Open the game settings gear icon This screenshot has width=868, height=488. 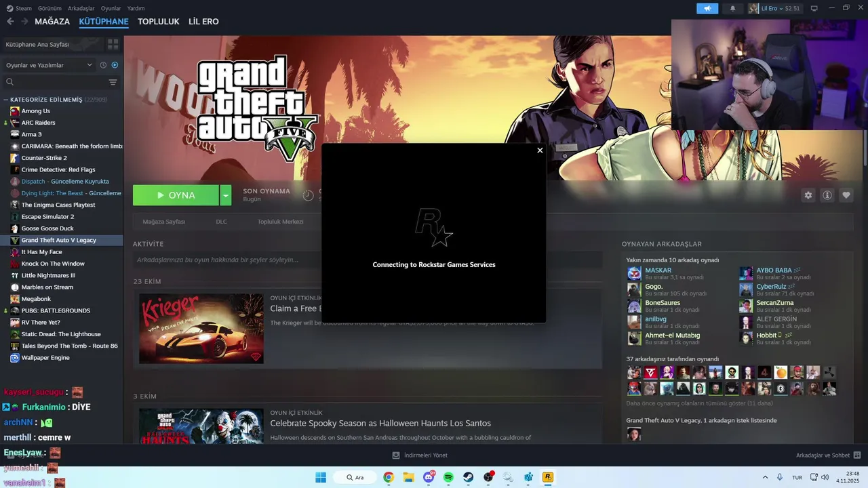808,195
